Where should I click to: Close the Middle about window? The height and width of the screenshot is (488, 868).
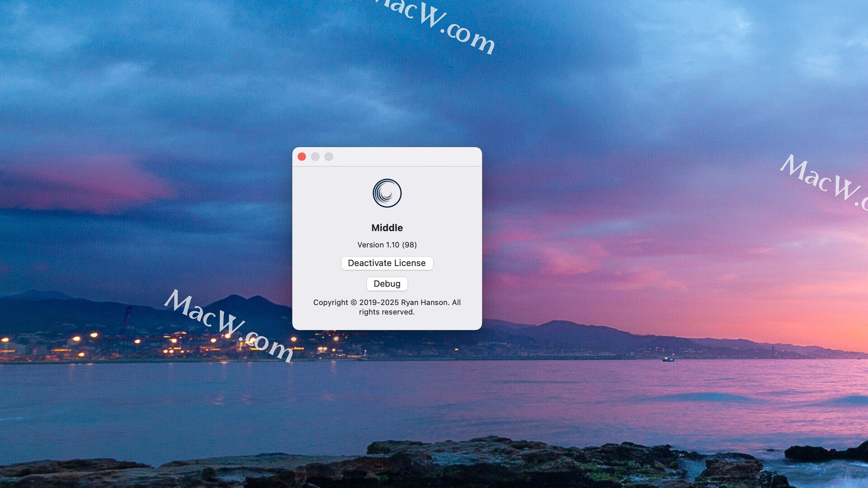click(x=302, y=157)
